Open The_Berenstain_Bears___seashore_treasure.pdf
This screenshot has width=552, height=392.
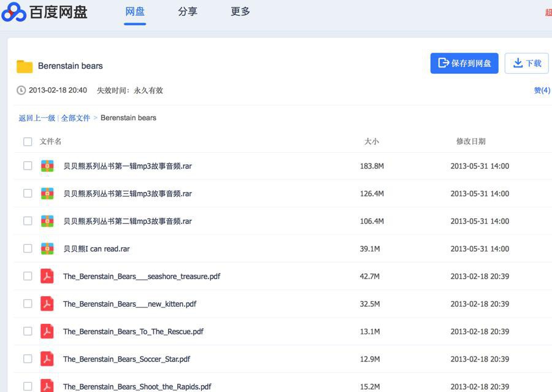pyautogui.click(x=142, y=277)
